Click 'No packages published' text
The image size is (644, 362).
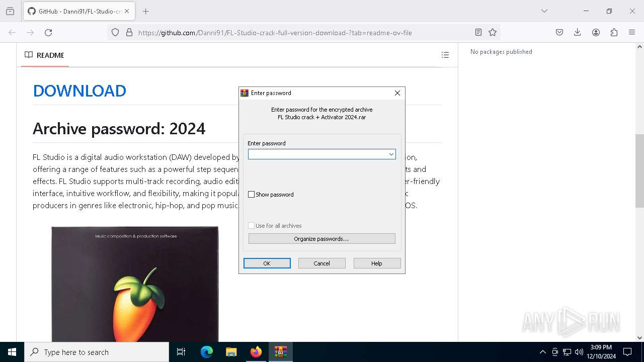[501, 52]
